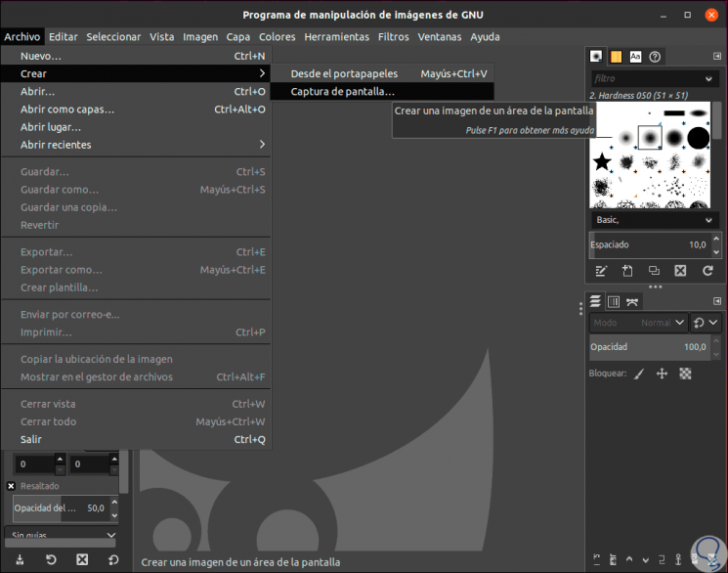Click the create new brush icon
This screenshot has width=728, height=573.
[x=627, y=271]
